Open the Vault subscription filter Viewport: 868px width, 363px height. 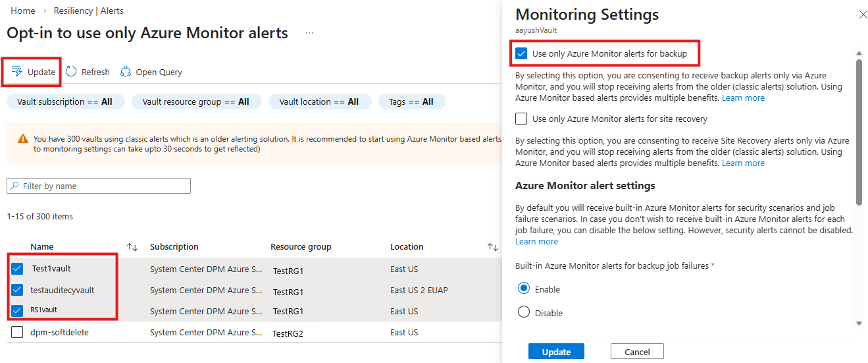pyautogui.click(x=64, y=101)
